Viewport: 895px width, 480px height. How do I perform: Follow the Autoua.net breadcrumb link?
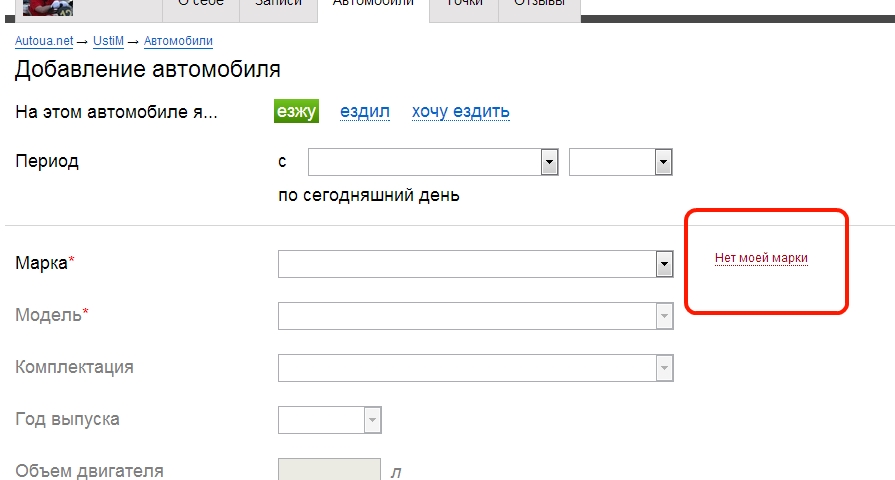pos(45,41)
